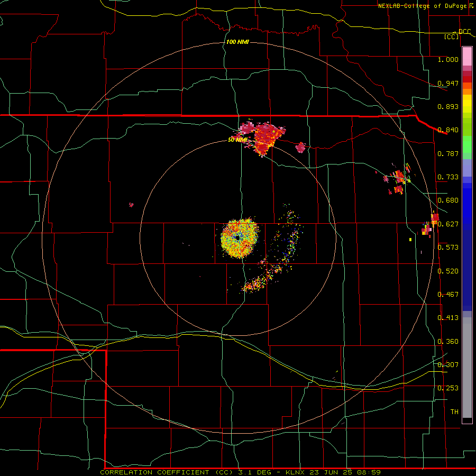Click the DCC label above the color scale
The height and width of the screenshot is (476, 476).
(464, 32)
